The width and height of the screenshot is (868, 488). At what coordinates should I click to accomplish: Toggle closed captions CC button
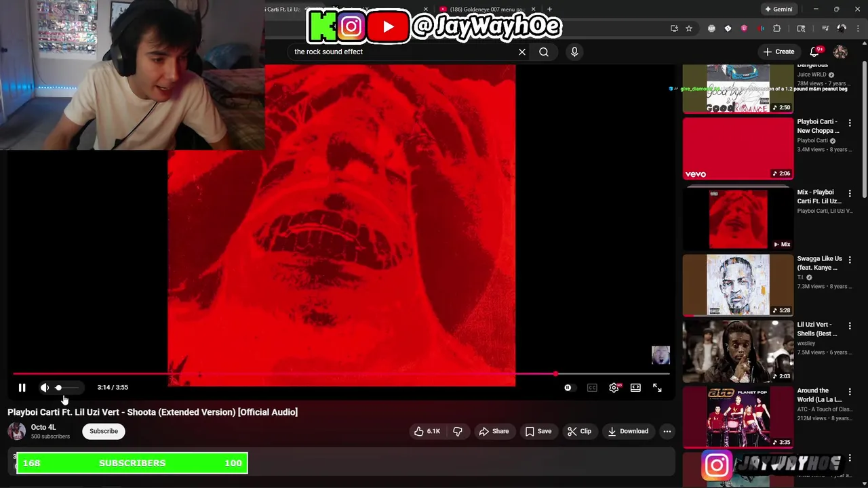click(592, 388)
